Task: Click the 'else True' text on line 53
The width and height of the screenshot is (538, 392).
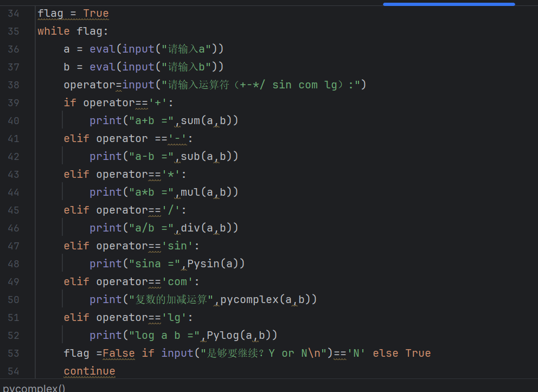Action: tap(402, 354)
